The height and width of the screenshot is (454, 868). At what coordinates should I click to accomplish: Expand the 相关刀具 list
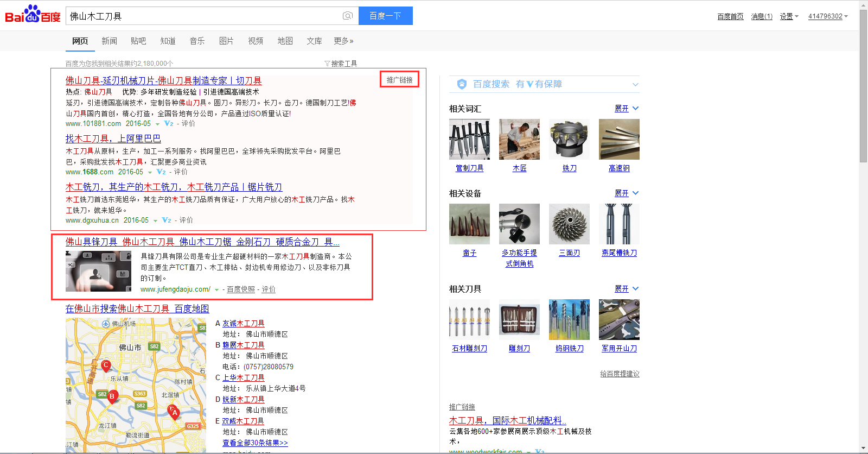point(626,289)
